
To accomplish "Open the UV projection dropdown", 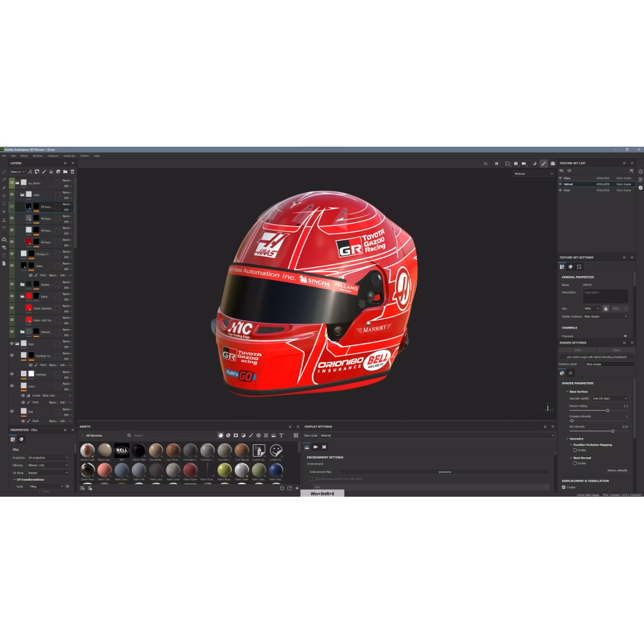I will pos(48,457).
